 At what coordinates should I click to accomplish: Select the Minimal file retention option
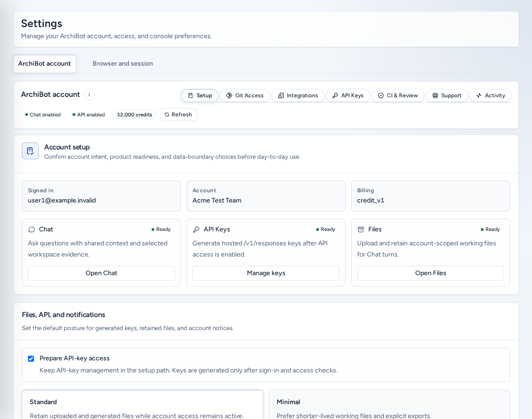click(390, 405)
